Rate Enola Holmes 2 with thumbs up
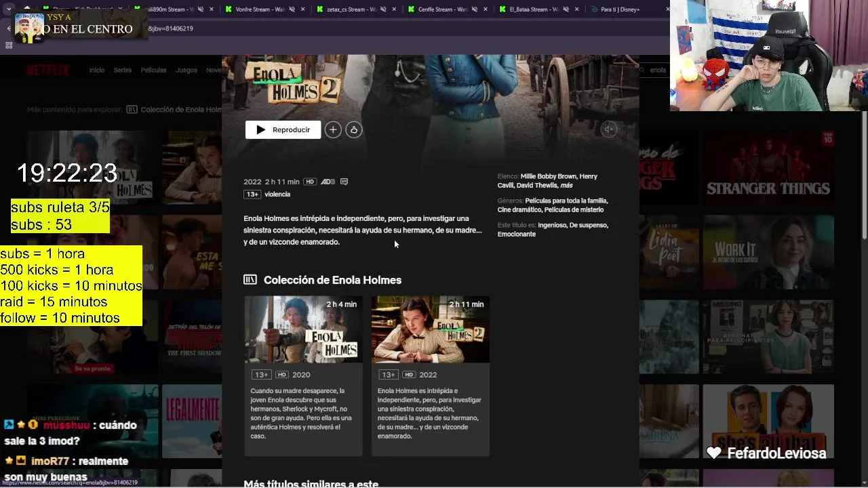 tap(354, 129)
